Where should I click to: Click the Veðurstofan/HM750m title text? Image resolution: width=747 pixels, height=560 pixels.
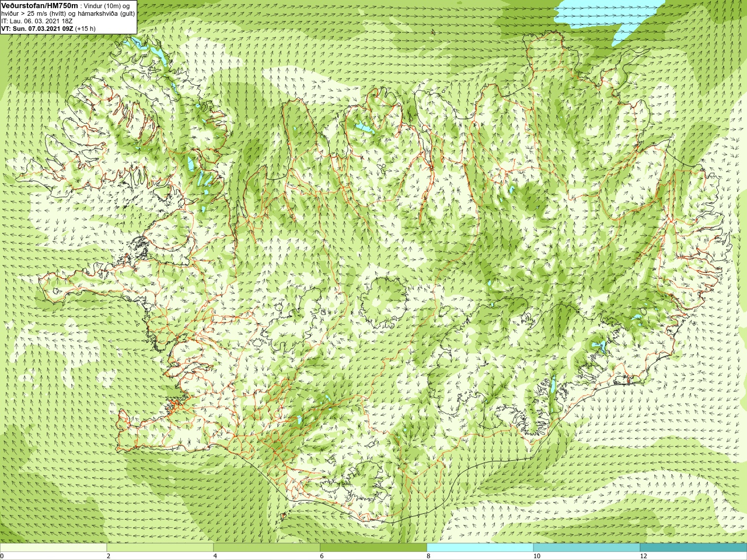pos(40,5)
